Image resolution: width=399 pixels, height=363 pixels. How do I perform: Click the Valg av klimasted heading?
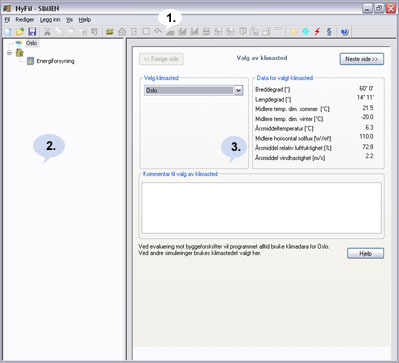pos(262,58)
